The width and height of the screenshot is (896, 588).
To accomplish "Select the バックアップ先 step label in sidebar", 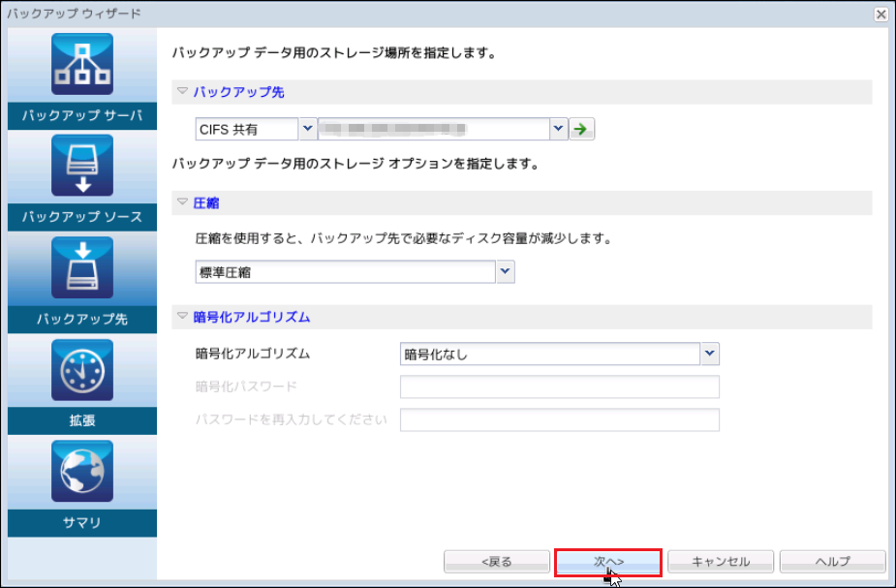I will pos(82,320).
